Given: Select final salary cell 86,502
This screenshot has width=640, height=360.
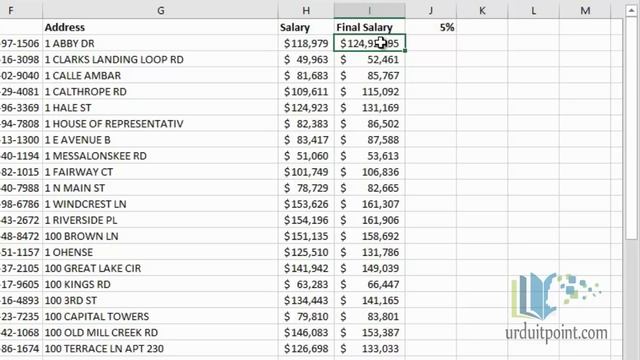Looking at the screenshot, I should [370, 124].
